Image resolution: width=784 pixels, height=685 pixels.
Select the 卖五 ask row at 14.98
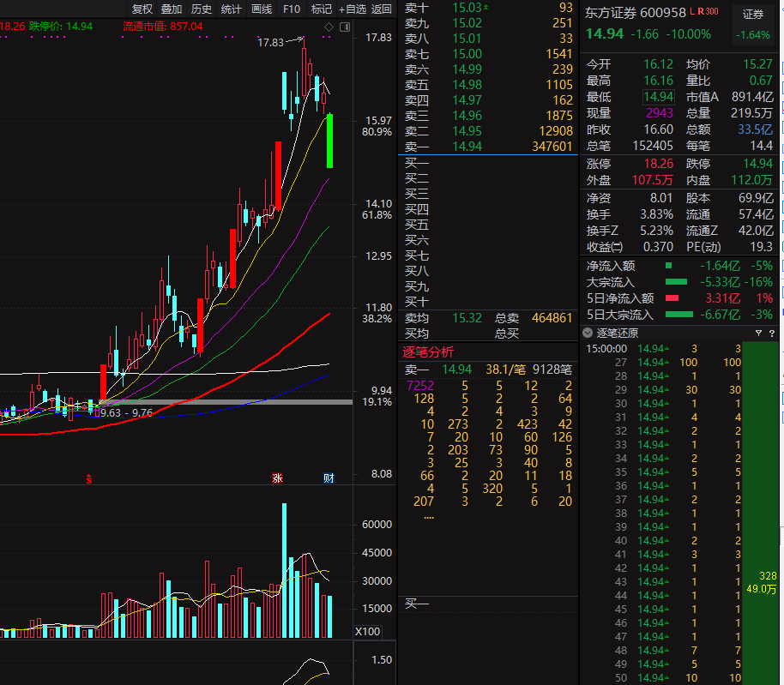click(x=488, y=85)
